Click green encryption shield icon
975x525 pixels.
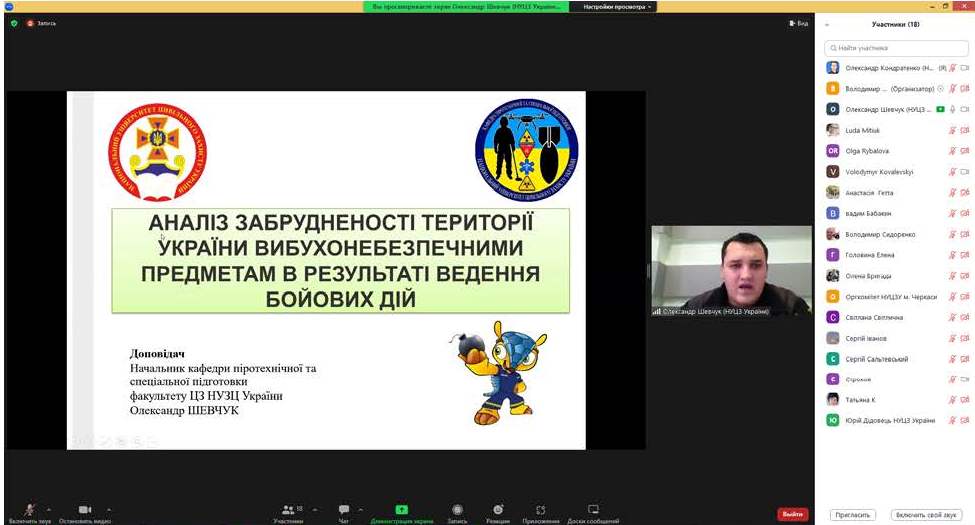(14, 23)
